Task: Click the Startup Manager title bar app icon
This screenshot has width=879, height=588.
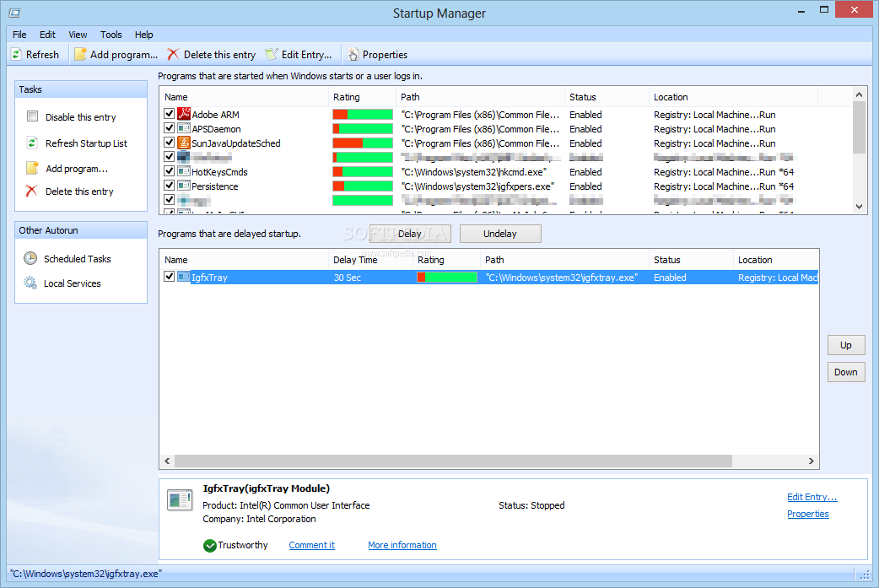Action: [15, 13]
